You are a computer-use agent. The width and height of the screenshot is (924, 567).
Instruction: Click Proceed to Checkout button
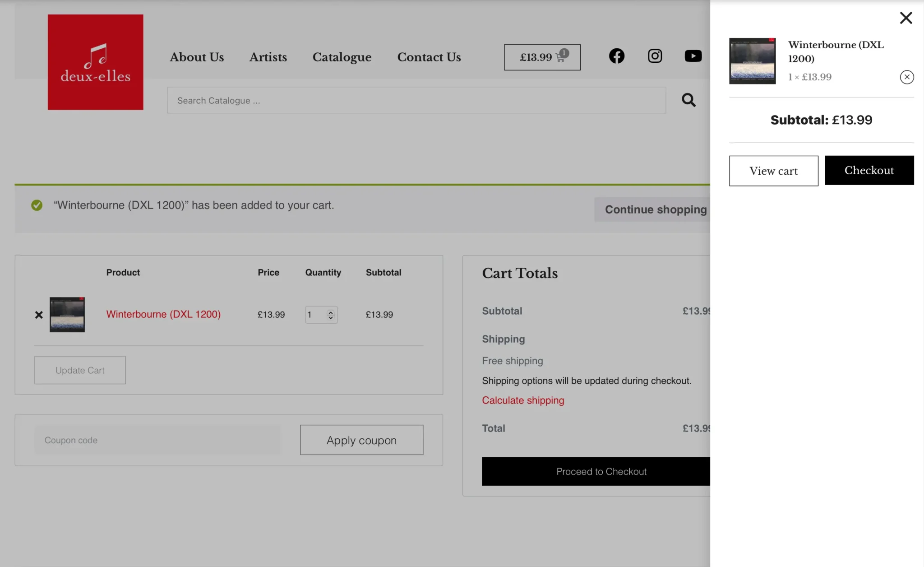point(596,471)
